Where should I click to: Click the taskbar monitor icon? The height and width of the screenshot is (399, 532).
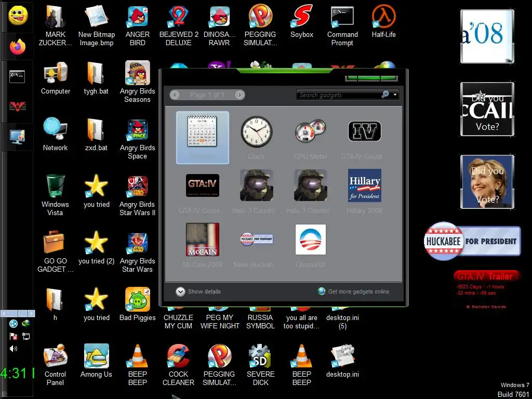tap(17, 137)
